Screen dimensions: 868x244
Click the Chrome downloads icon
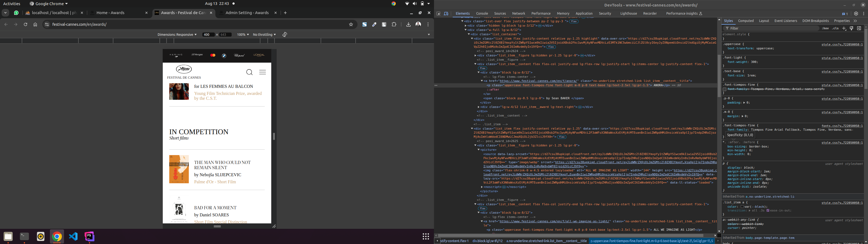pos(409,25)
